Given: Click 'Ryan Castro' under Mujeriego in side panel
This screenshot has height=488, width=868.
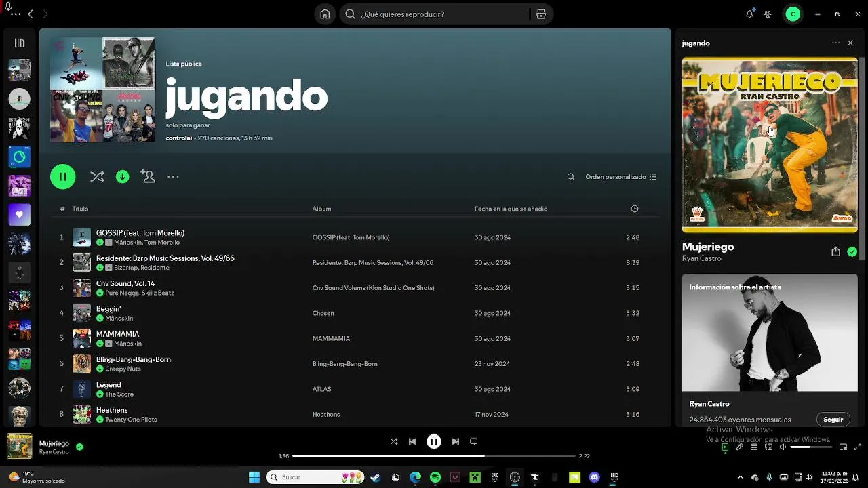Looking at the screenshot, I should tap(702, 258).
